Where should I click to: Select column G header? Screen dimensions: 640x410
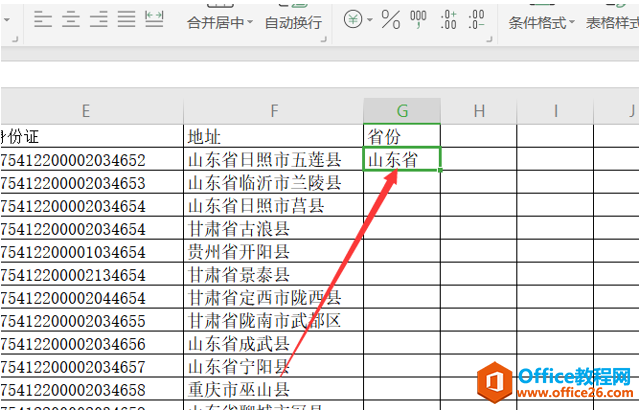(x=402, y=111)
